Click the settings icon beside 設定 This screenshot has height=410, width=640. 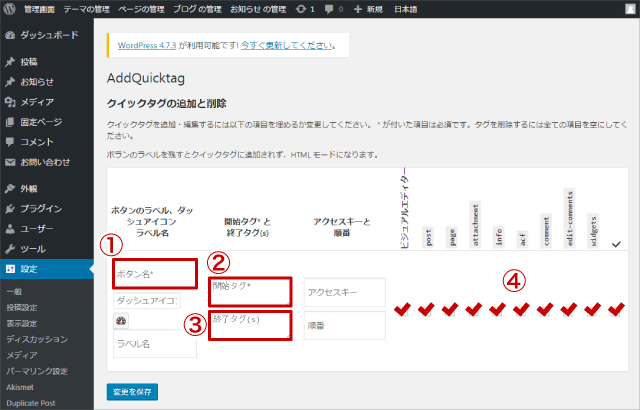[10, 269]
